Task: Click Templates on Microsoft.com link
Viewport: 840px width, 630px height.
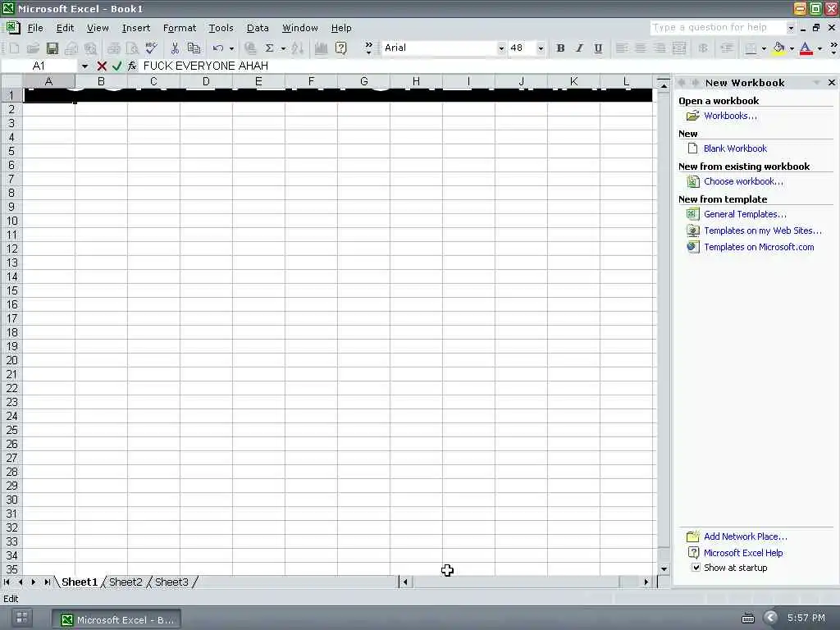Action: coord(759,247)
